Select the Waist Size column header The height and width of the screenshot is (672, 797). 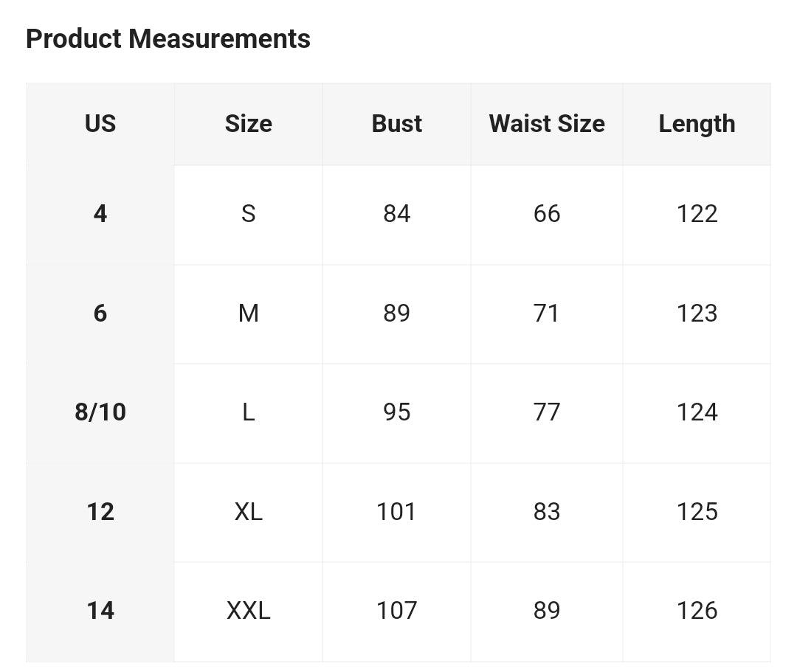click(x=547, y=124)
